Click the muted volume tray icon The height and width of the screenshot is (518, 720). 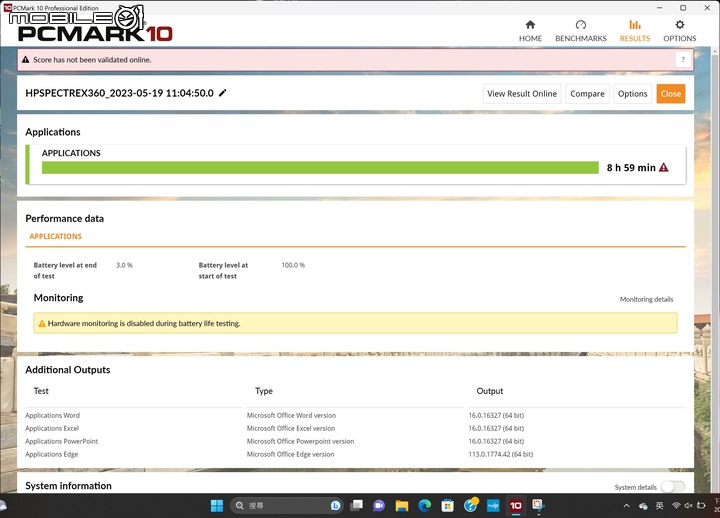pyautogui.click(x=688, y=506)
